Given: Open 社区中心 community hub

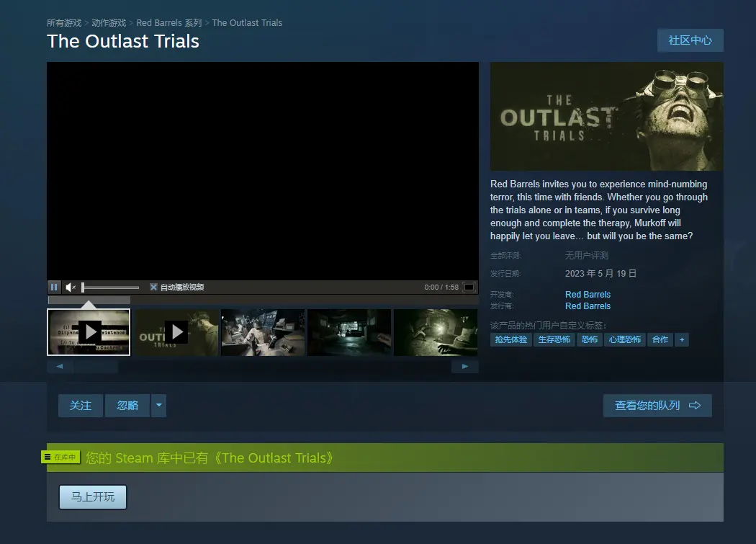Looking at the screenshot, I should point(690,40).
